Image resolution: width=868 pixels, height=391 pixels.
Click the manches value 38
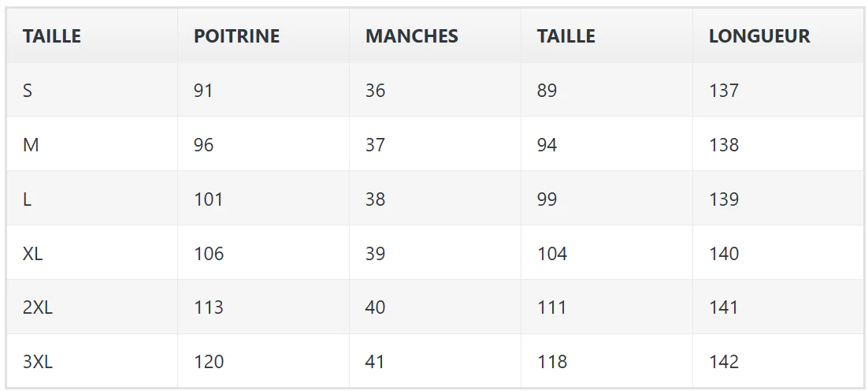point(376,199)
